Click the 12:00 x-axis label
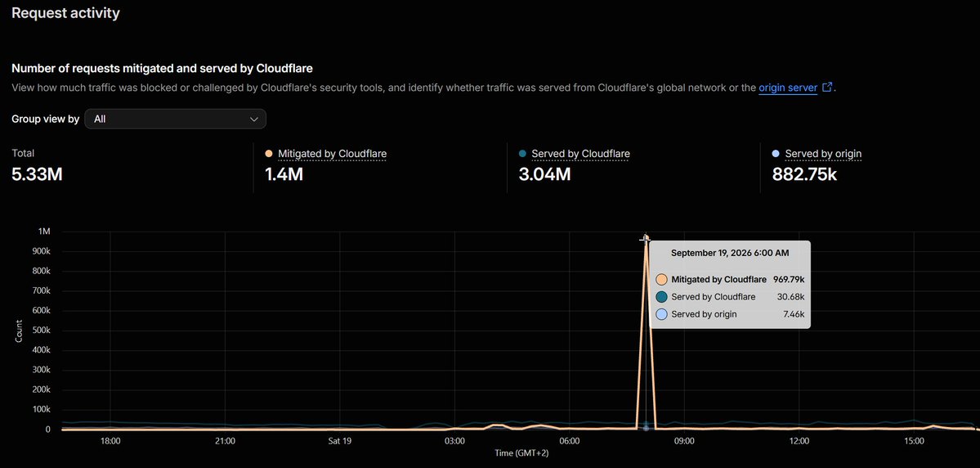980x468 pixels. [799, 441]
